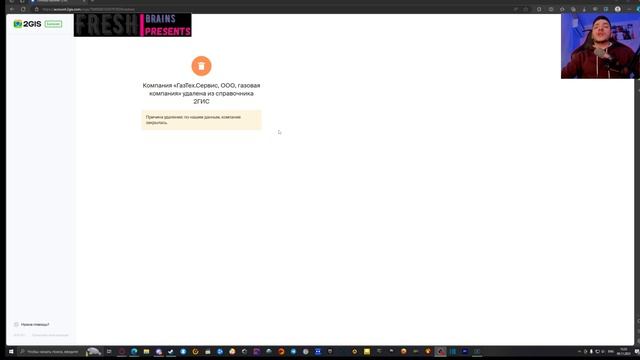Open the browser profile avatar
This screenshot has height=360, width=640.
[x=618, y=9]
